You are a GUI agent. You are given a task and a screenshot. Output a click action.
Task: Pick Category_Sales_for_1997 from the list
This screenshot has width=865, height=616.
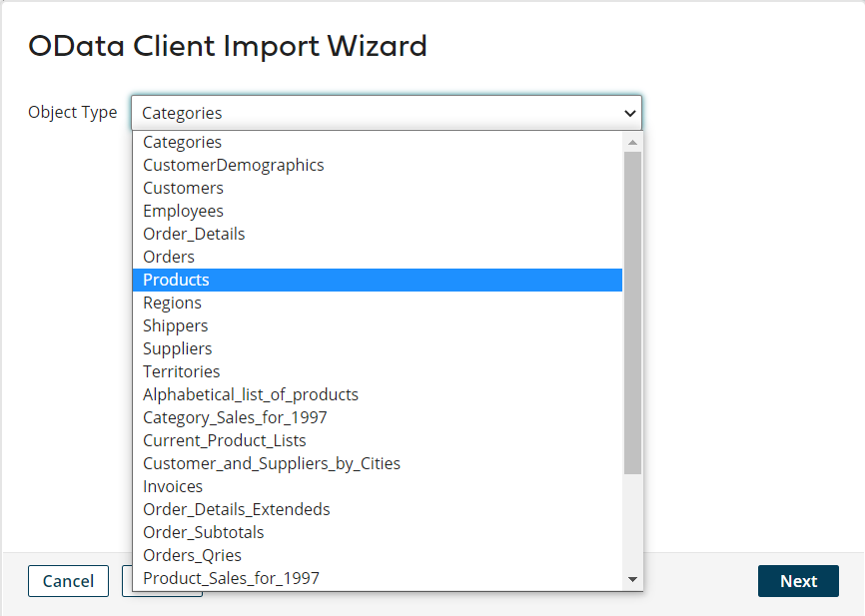[235, 417]
